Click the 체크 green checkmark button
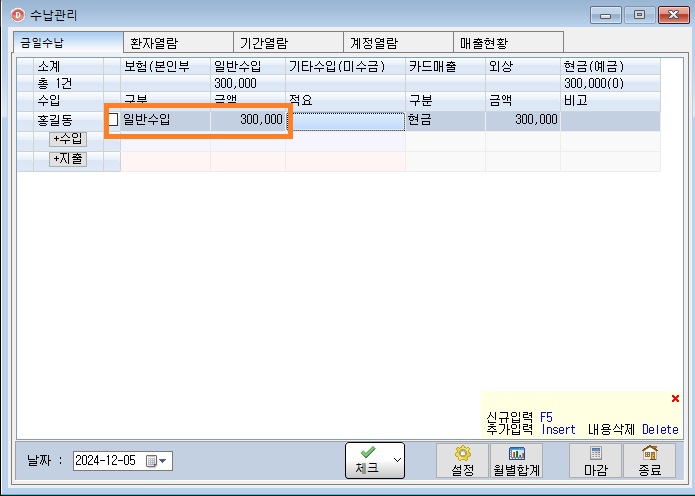This screenshot has height=496, width=695. point(367,461)
